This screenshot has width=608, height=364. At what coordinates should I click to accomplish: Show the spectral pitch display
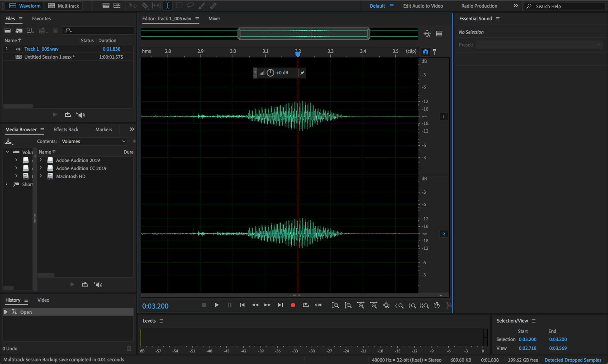click(117, 6)
